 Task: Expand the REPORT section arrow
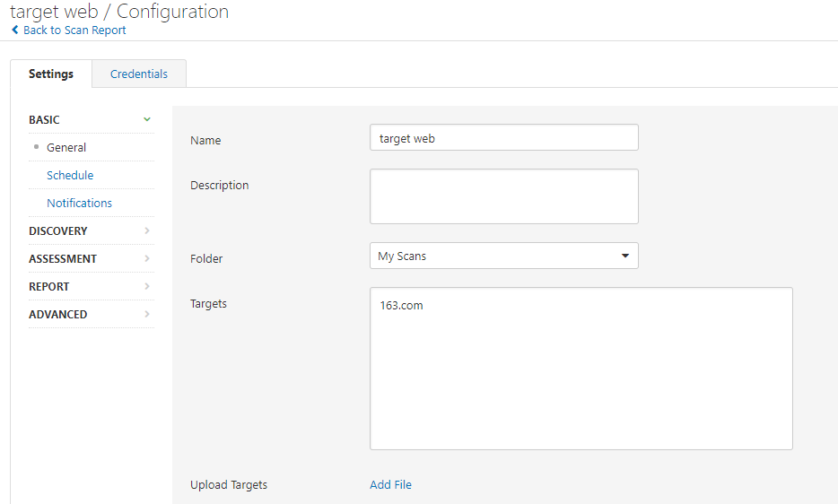147,286
